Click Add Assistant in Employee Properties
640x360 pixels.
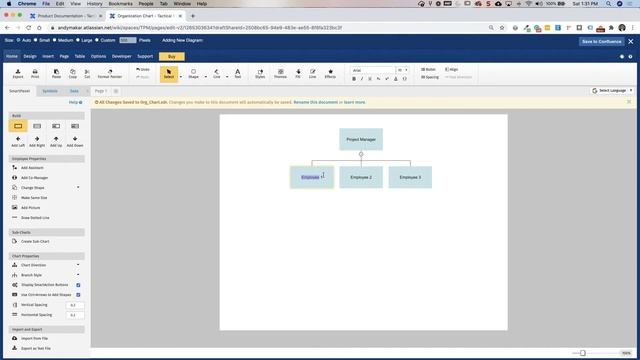(x=32, y=168)
